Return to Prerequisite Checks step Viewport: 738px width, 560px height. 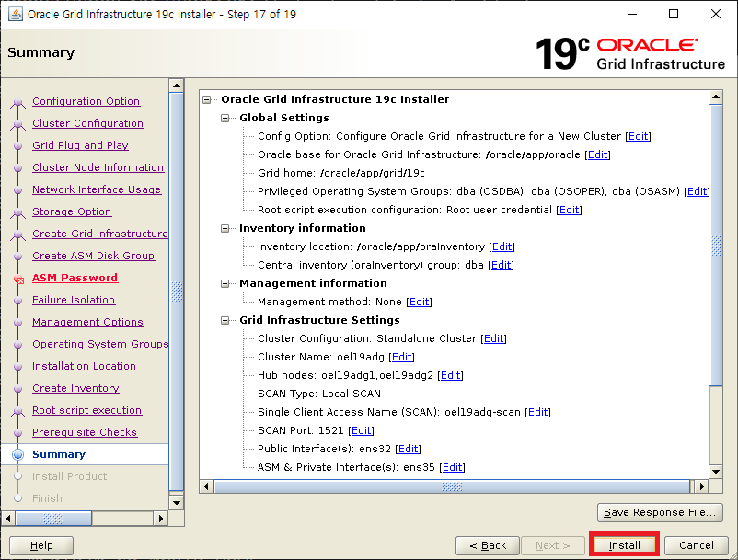[85, 432]
